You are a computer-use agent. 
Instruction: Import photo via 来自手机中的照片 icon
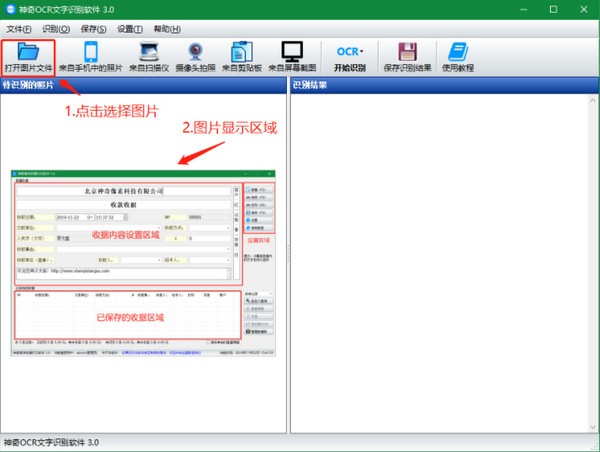tap(90, 50)
